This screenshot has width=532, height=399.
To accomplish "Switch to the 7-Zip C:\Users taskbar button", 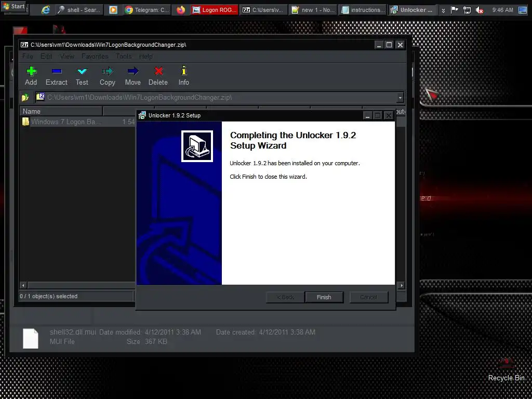I will tap(263, 10).
